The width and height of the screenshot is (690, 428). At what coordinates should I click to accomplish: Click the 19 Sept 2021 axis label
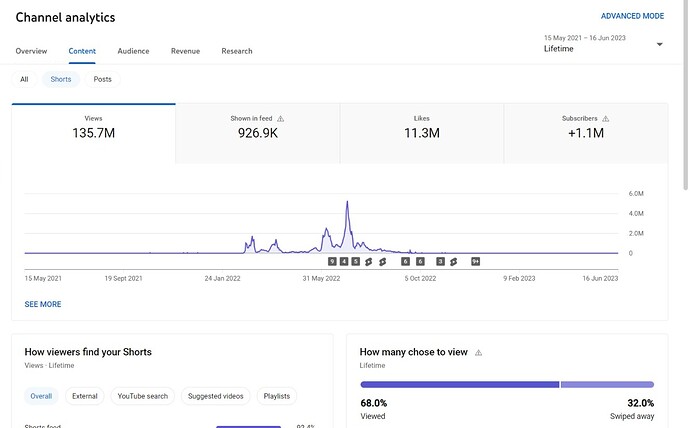pyautogui.click(x=123, y=278)
